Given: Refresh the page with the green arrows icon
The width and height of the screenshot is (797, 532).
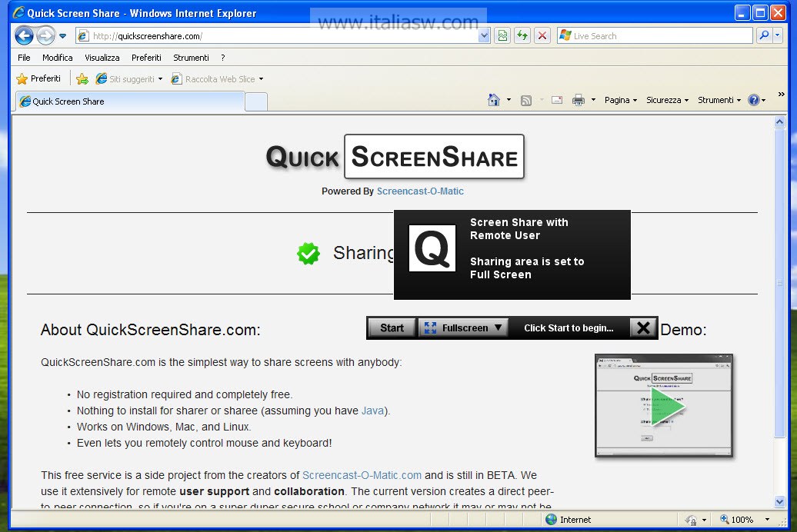Looking at the screenshot, I should pos(522,35).
